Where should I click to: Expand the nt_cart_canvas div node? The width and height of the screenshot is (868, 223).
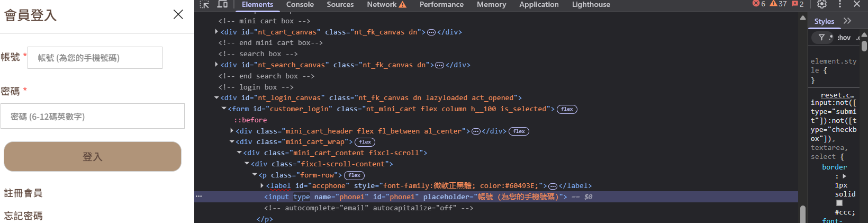tap(216, 32)
